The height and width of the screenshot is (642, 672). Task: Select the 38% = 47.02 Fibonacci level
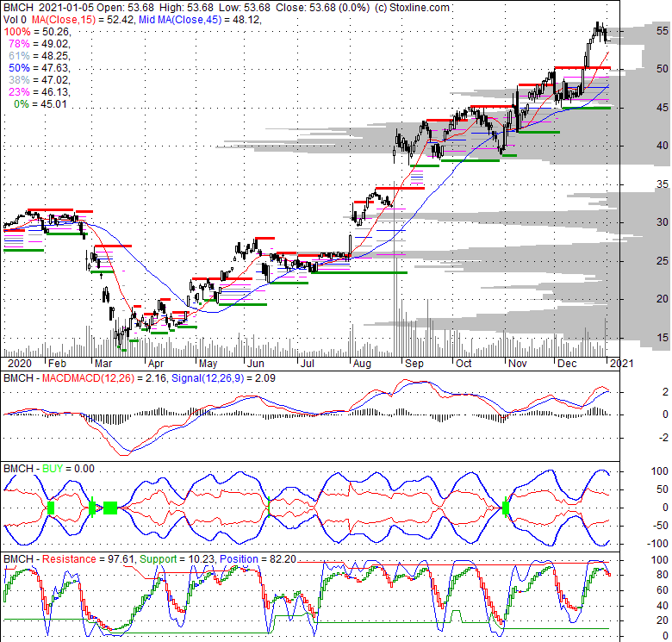coord(39,80)
